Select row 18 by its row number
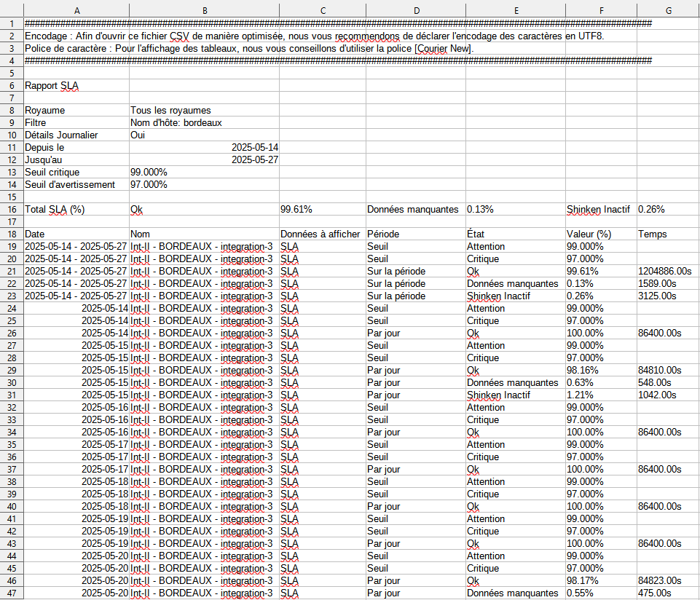 coord(12,234)
